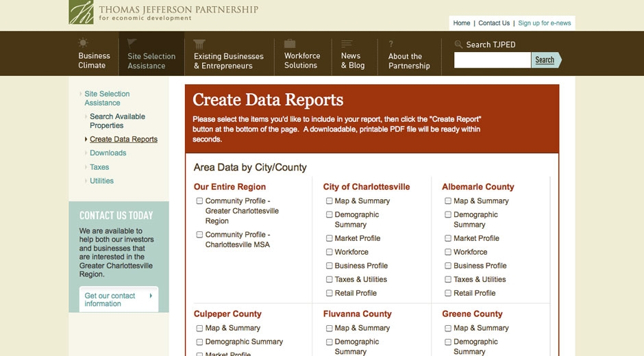Click Sign up for e-news
The image size is (644, 356).
545,23
